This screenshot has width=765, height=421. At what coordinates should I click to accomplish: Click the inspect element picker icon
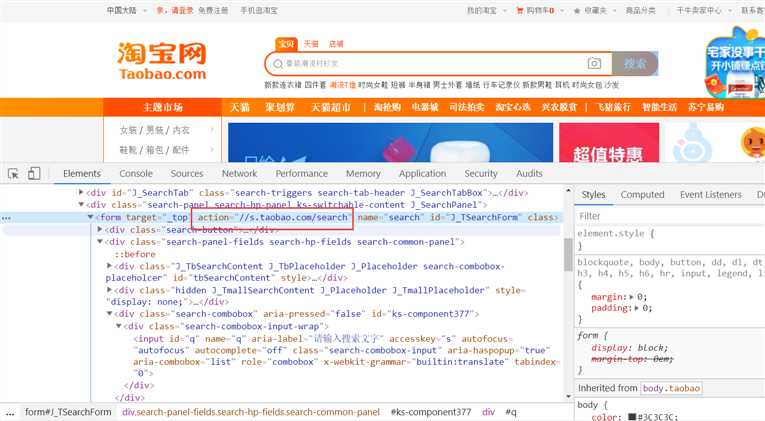[13, 174]
